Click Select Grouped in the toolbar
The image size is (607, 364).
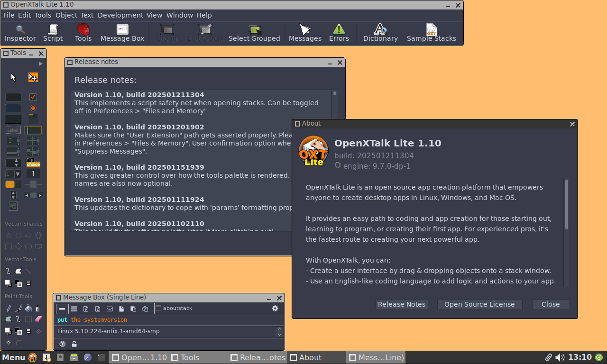pos(254,34)
